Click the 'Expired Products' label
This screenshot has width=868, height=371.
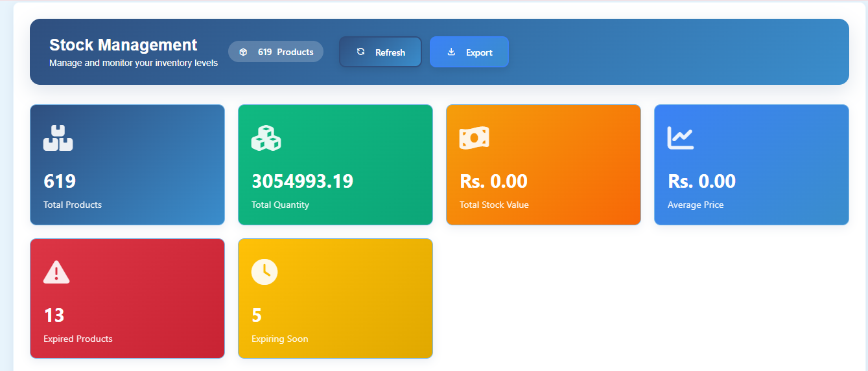click(x=78, y=339)
